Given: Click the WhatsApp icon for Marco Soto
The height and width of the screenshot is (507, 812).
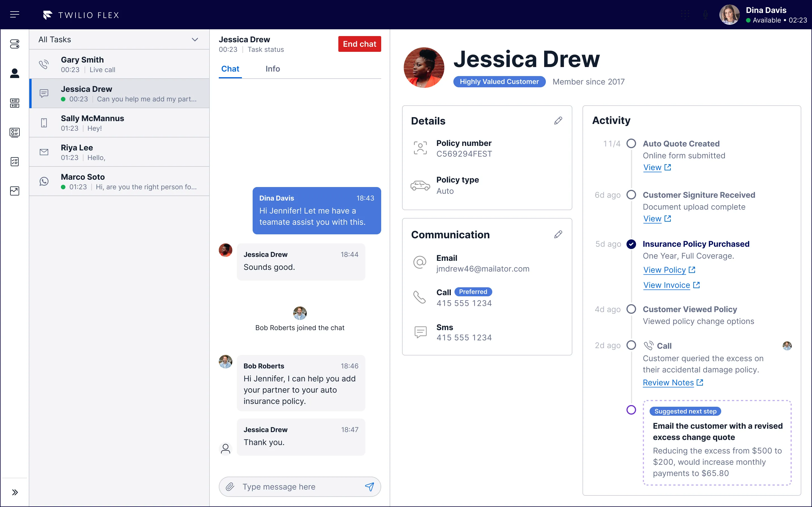Looking at the screenshot, I should click(x=44, y=181).
